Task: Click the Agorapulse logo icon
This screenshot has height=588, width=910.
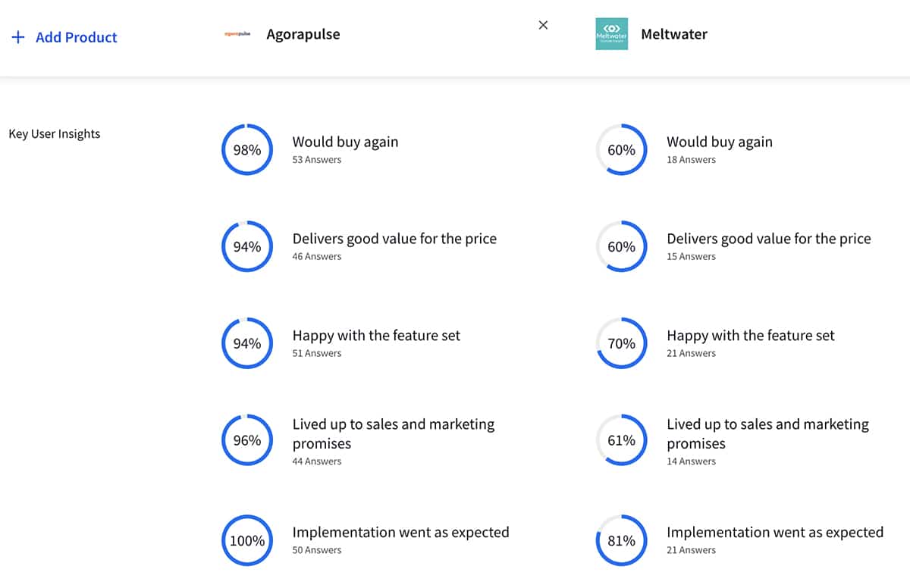Action: click(x=237, y=34)
